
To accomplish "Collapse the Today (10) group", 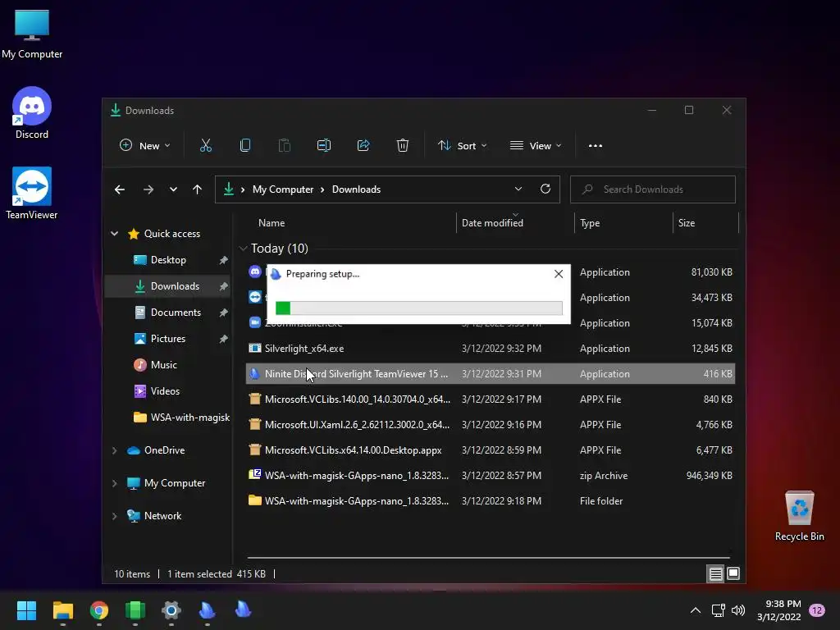I will pos(243,249).
